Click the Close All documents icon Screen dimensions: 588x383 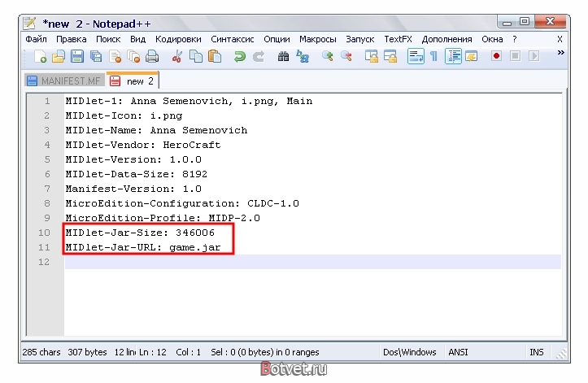[133, 57]
